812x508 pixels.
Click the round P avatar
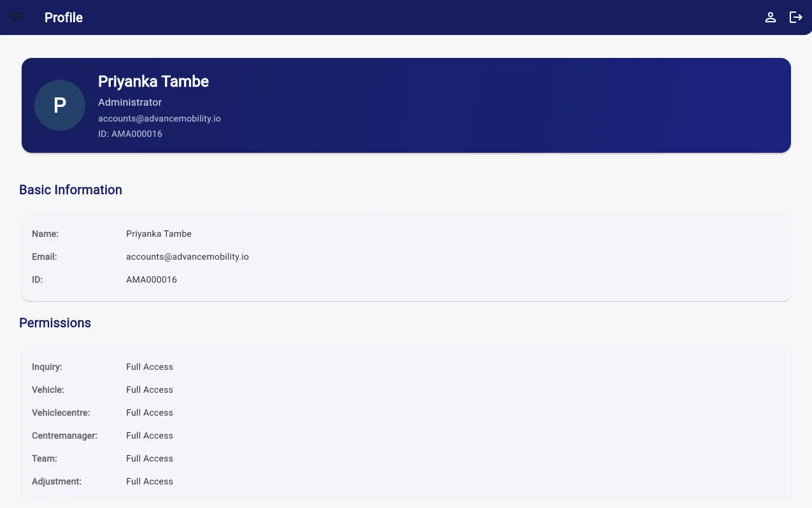click(x=60, y=106)
